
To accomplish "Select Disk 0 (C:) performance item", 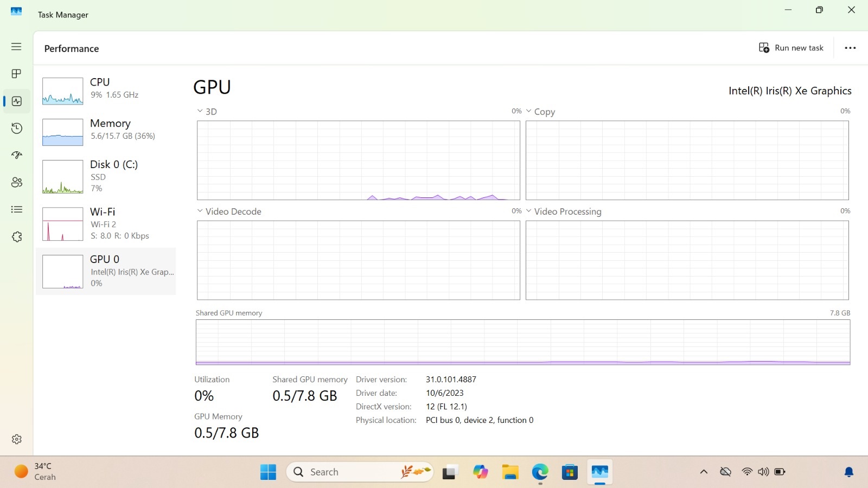I will coord(106,176).
